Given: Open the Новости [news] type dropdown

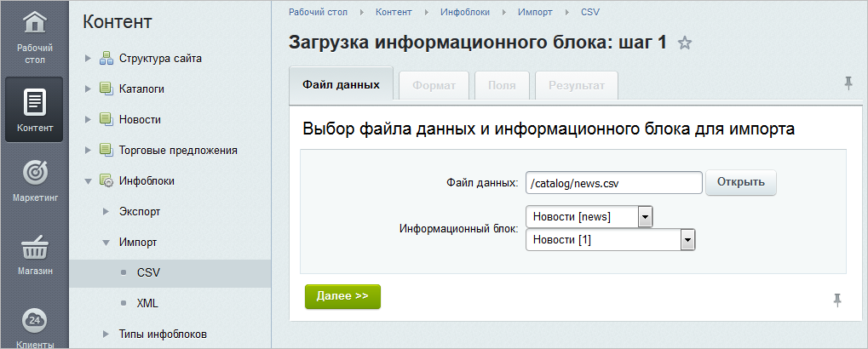Looking at the screenshot, I should (645, 217).
